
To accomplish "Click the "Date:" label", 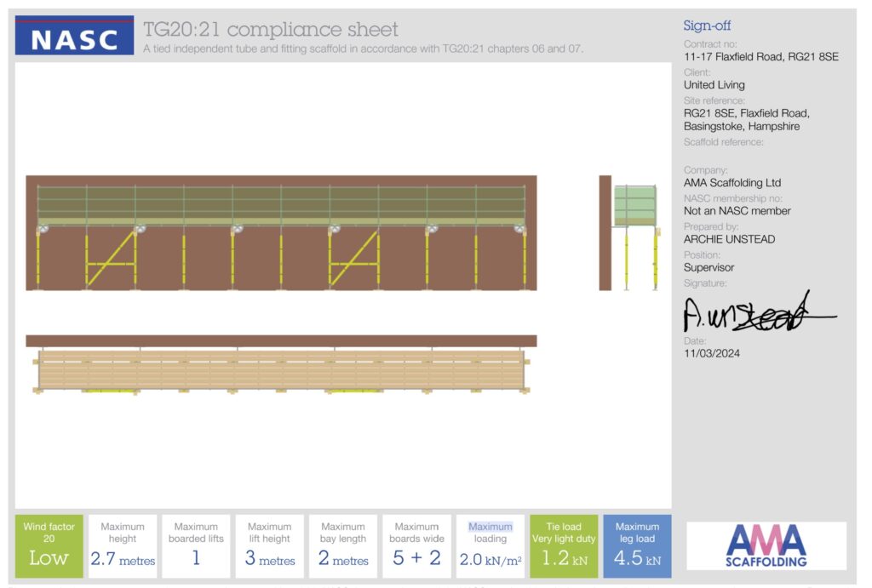I will [695, 341].
